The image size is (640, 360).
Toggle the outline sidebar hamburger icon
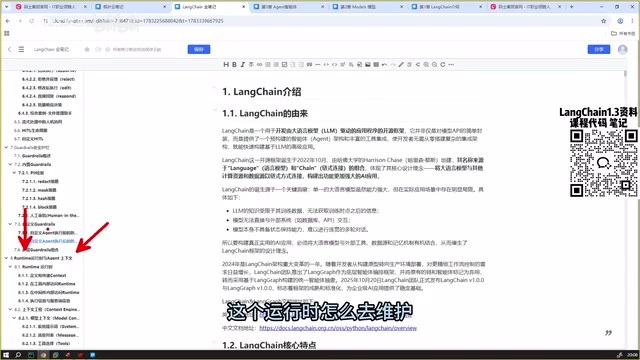click(x=21, y=49)
